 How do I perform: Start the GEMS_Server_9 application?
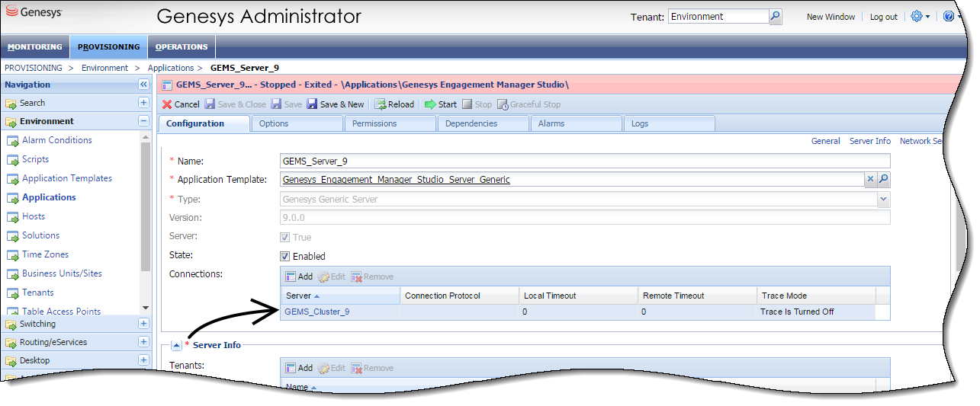(x=431, y=104)
